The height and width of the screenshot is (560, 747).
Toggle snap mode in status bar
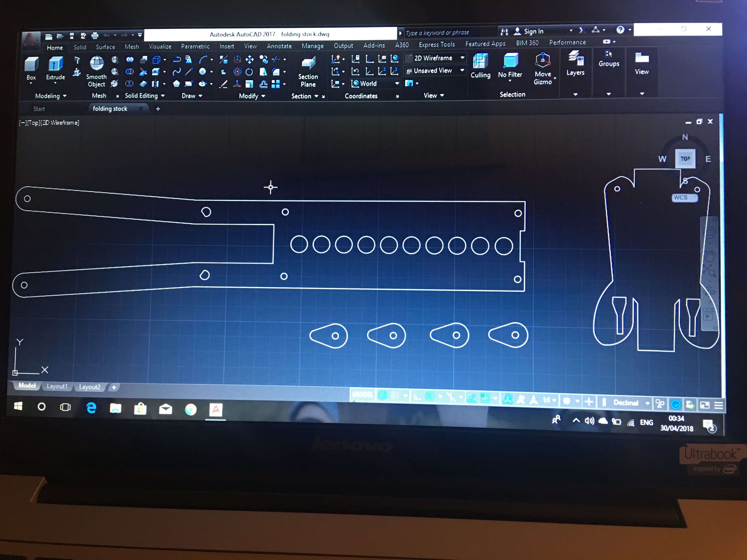pyautogui.click(x=395, y=395)
